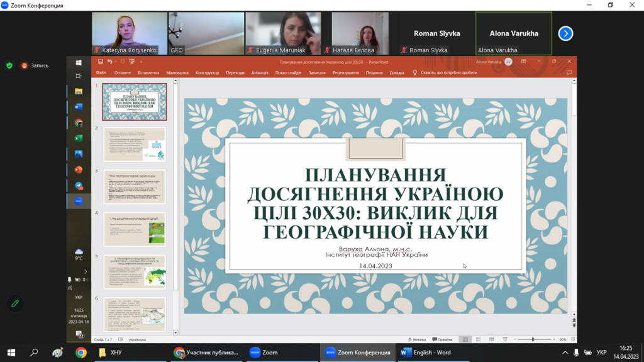
Task: Switch to Reading view in status bar
Action: [x=492, y=339]
